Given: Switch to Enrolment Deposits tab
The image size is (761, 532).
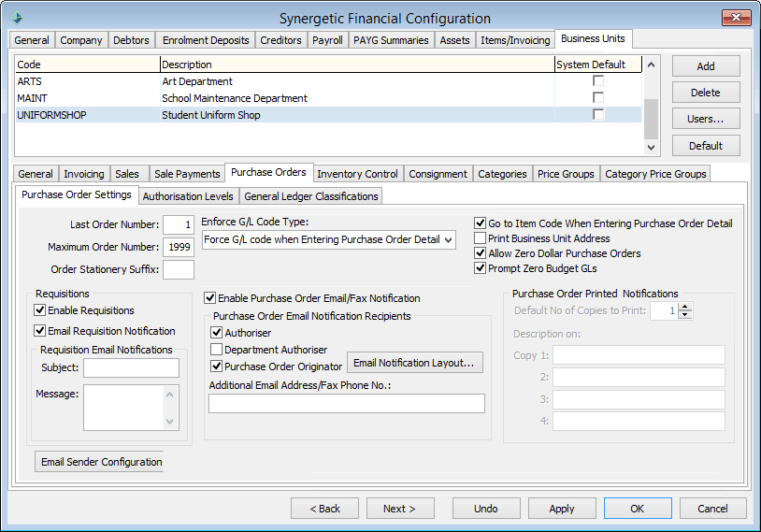Looking at the screenshot, I should click(206, 40).
